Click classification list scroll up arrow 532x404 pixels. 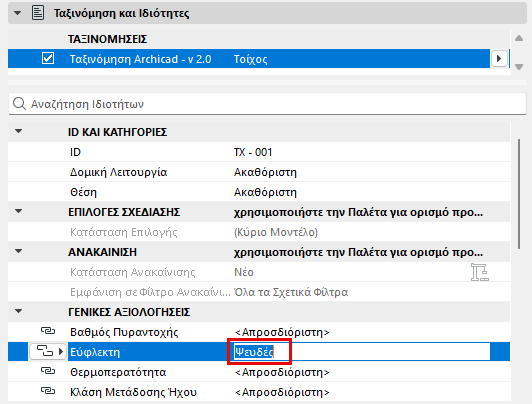pyautogui.click(x=519, y=38)
